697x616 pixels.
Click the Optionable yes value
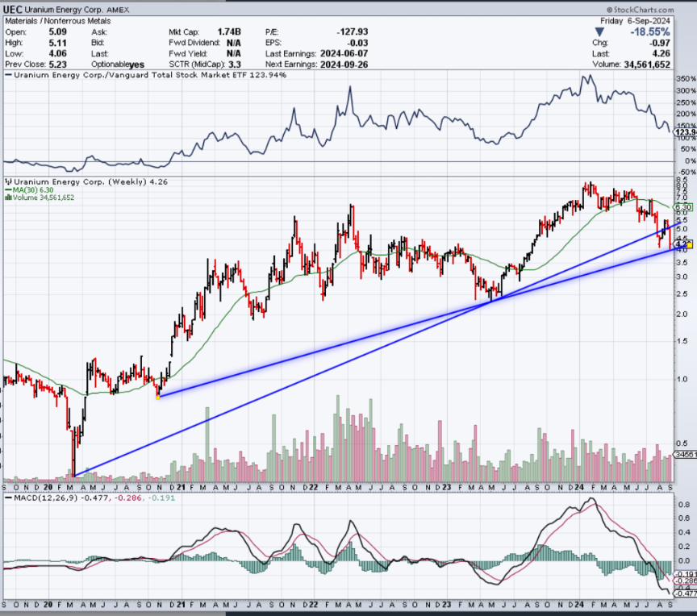136,65
